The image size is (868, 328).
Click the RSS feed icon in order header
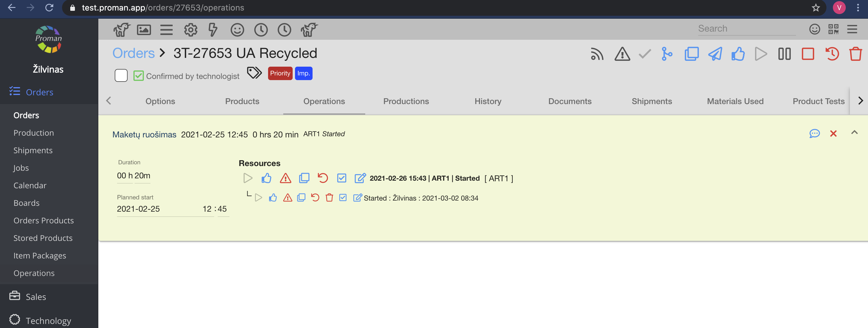pyautogui.click(x=597, y=54)
